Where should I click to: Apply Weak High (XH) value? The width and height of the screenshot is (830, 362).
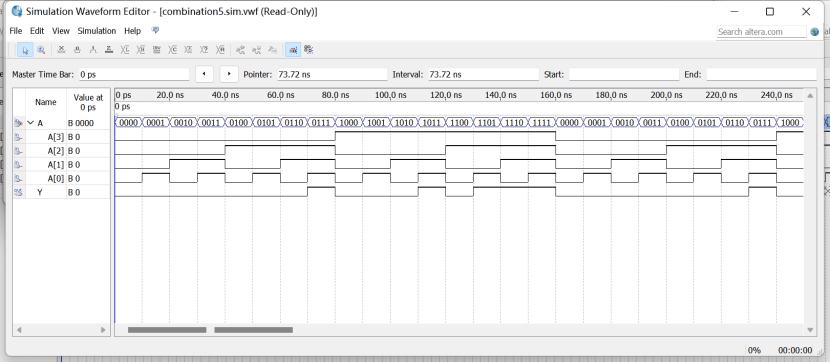tap(141, 50)
